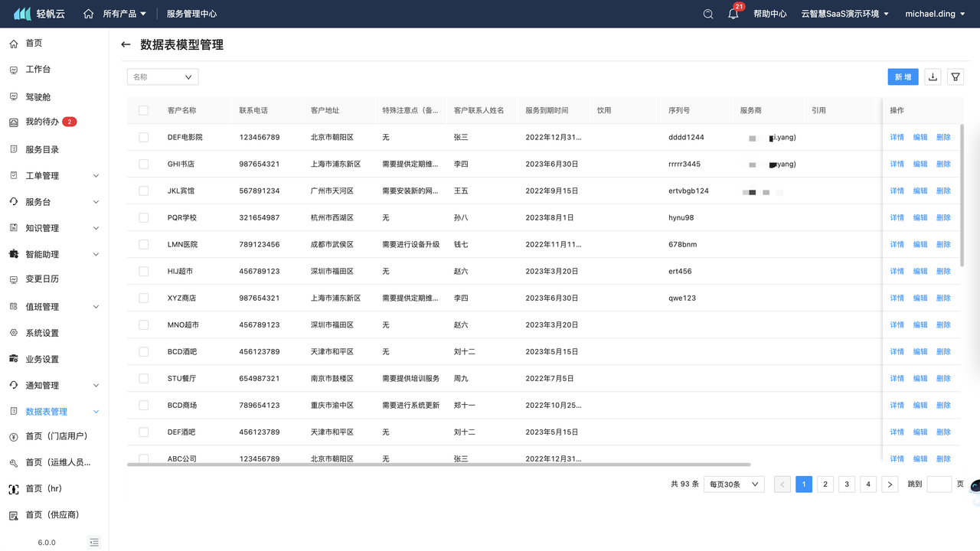The image size is (980, 551).
Task: Click the 轻帆云 logo icon
Action: tap(23, 14)
